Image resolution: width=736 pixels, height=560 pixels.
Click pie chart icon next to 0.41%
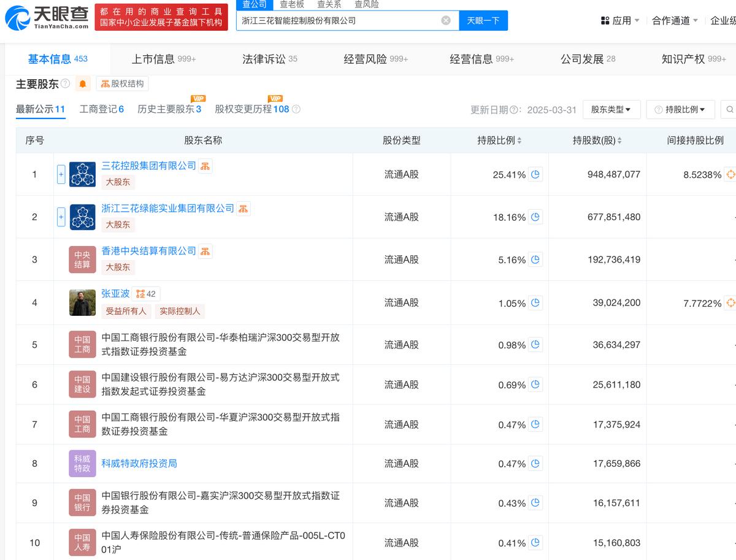[535, 543]
